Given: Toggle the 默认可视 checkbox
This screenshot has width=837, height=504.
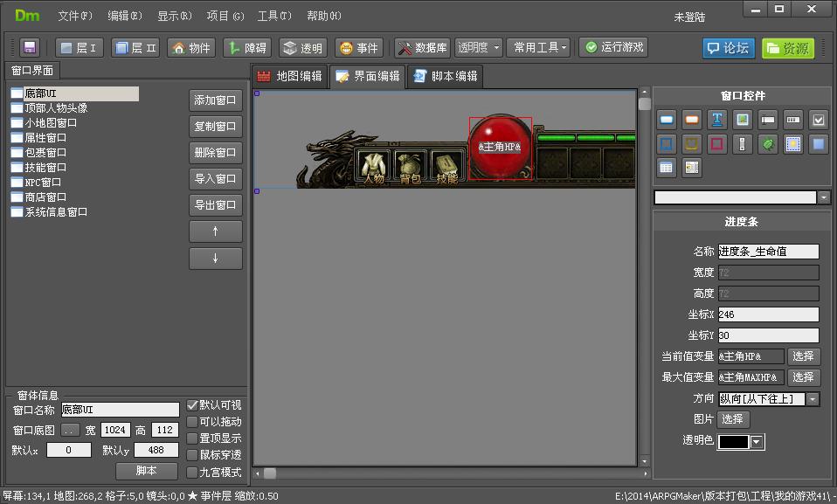Looking at the screenshot, I should click(x=193, y=405).
